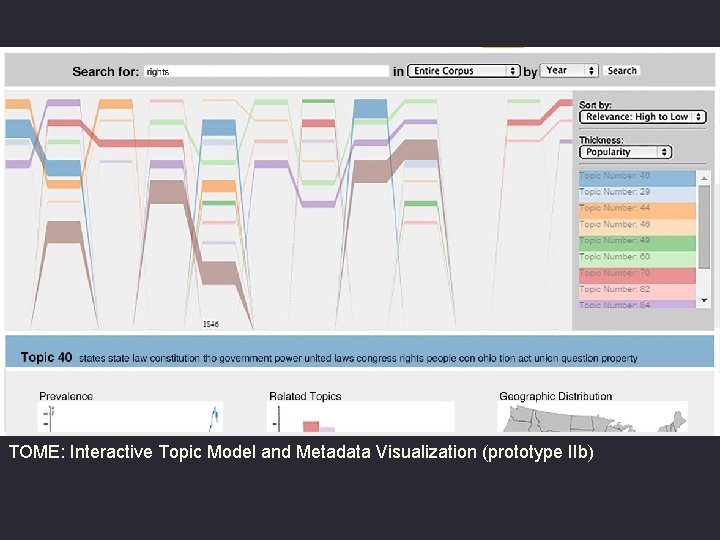Click the topic list scroll-down arrow
The height and width of the screenshot is (540, 720).
point(704,300)
